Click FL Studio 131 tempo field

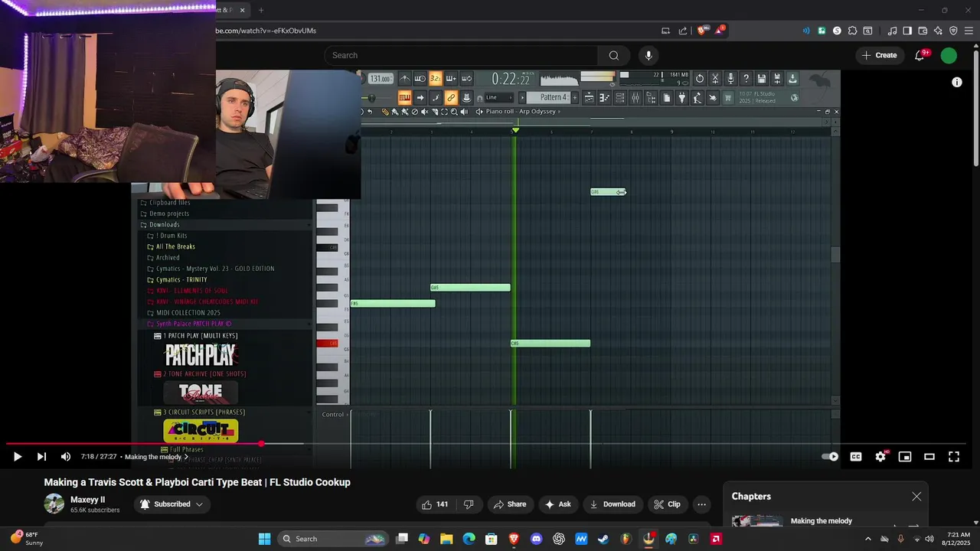[380, 79]
